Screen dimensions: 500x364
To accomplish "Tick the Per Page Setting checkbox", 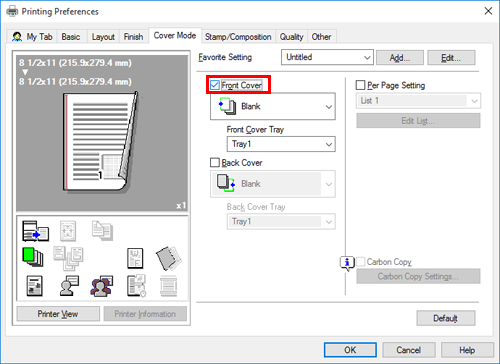I will click(360, 85).
